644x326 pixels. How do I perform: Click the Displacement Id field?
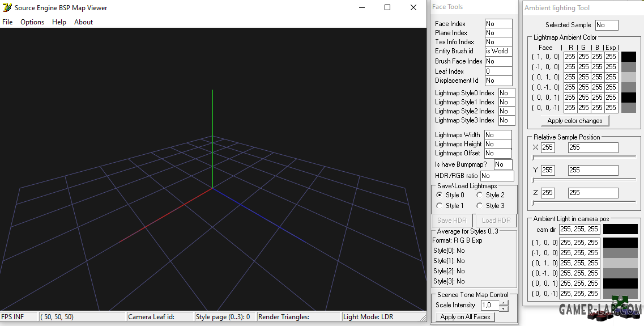click(498, 81)
